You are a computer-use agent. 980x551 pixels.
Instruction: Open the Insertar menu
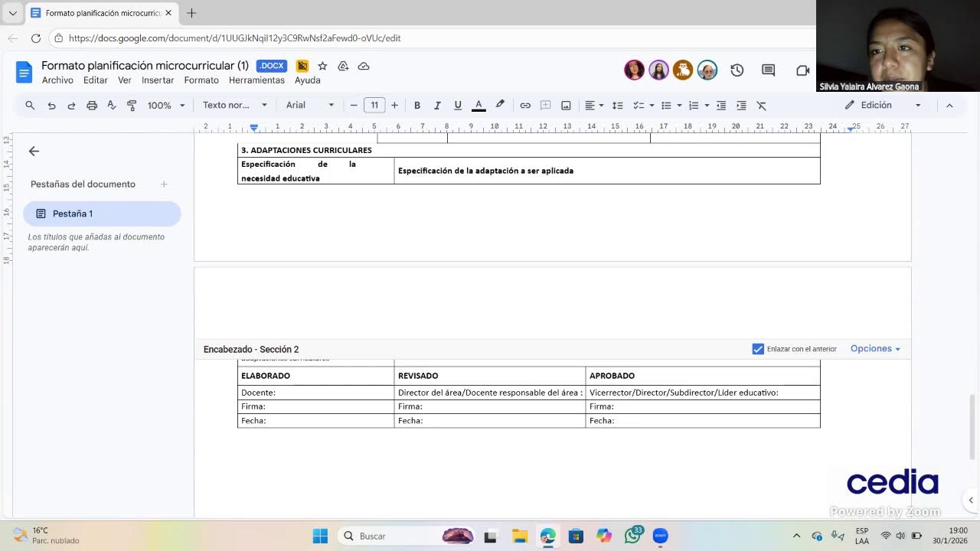coord(158,80)
